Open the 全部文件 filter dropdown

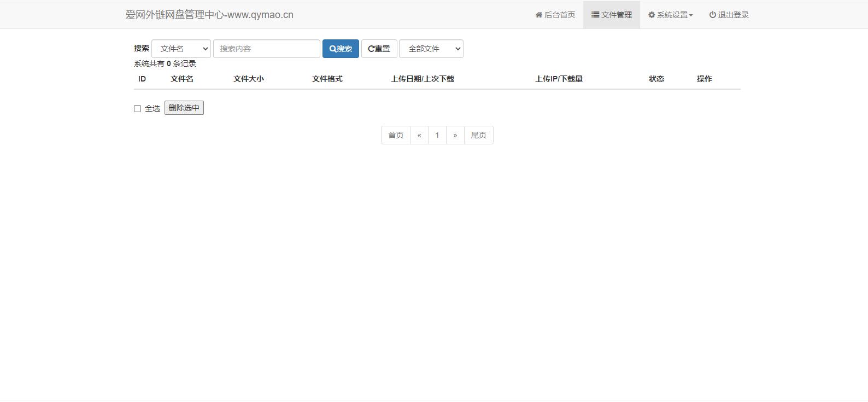point(431,49)
